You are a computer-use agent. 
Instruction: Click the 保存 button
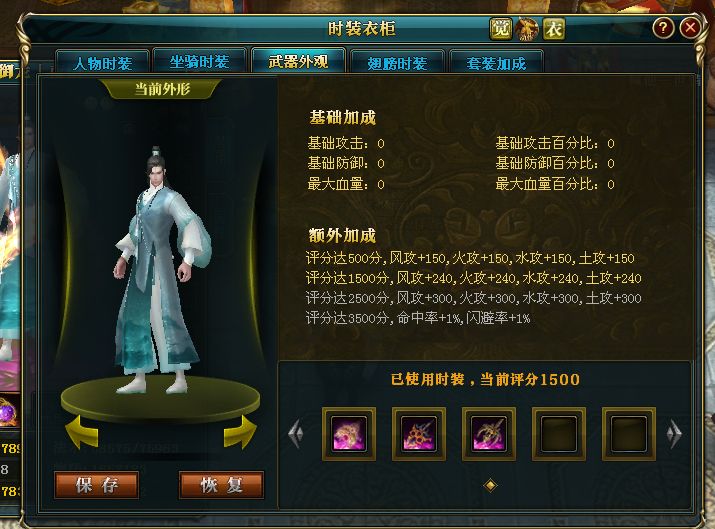click(97, 485)
